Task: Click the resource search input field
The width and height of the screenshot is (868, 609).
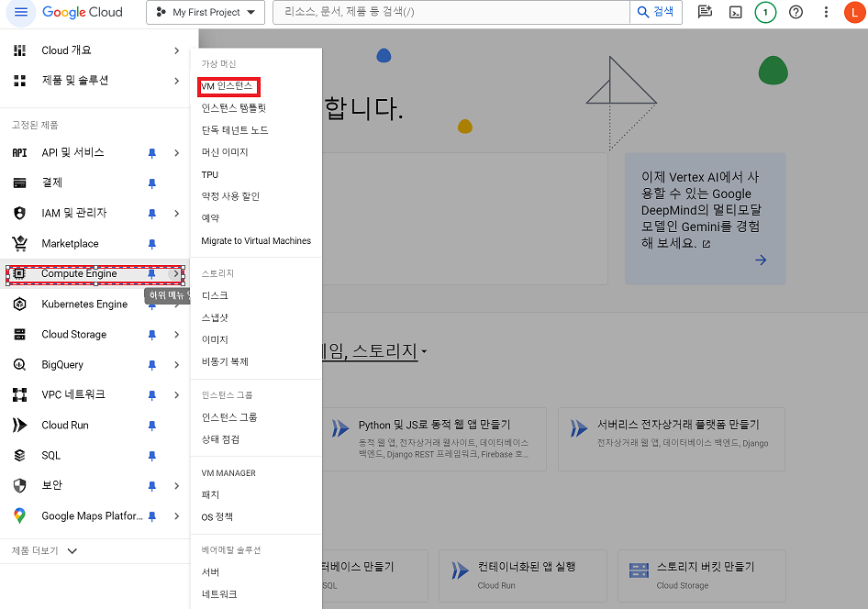Action: [x=451, y=12]
